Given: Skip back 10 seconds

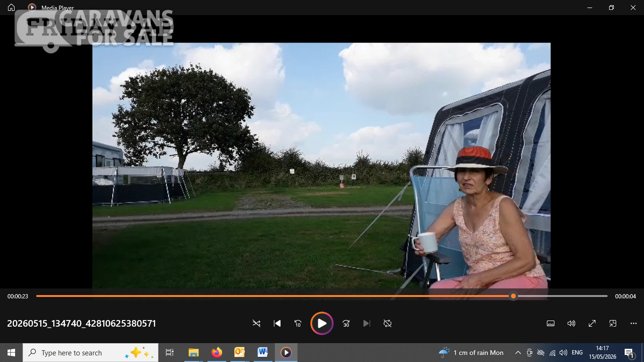Looking at the screenshot, I should [298, 323].
